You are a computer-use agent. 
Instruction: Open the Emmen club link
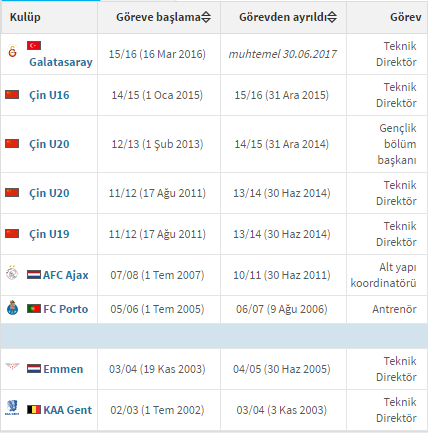[63, 369]
